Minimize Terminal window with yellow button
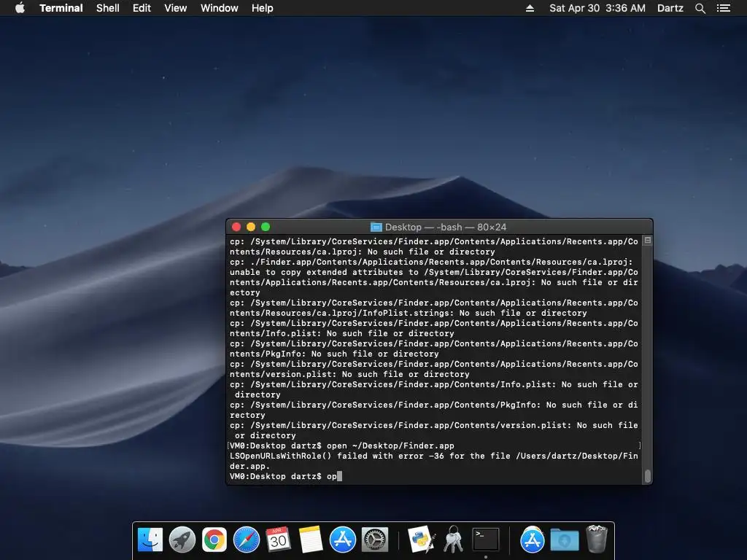This screenshot has height=560, width=747. pyautogui.click(x=251, y=227)
